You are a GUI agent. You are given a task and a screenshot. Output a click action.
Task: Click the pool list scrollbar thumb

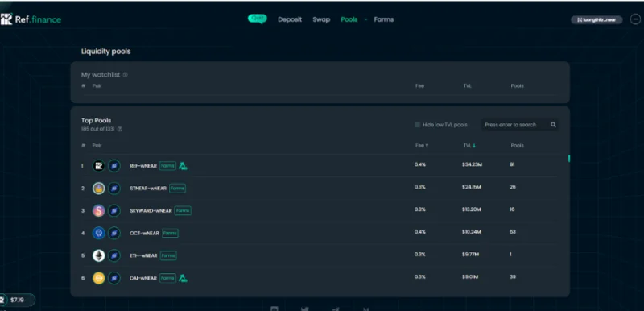point(569,158)
